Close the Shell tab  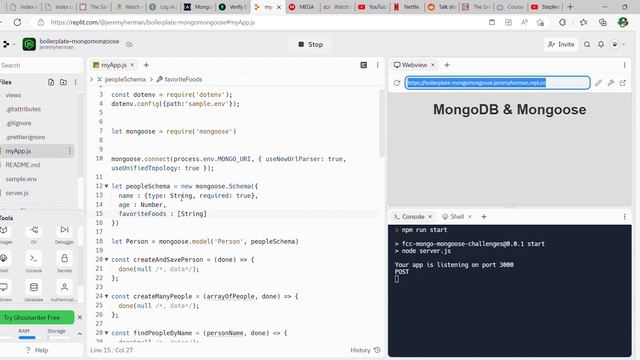point(470,217)
